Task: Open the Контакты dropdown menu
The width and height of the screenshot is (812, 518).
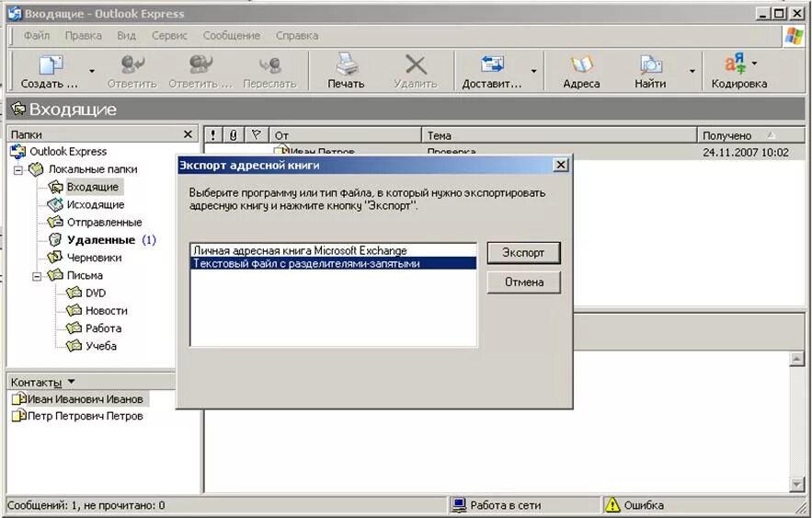Action: (x=72, y=382)
